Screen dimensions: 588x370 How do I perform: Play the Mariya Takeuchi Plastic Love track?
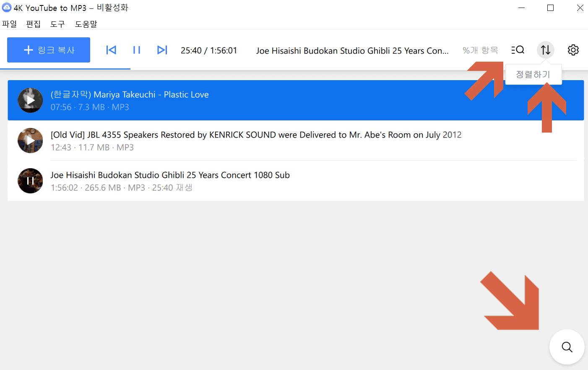(x=30, y=100)
